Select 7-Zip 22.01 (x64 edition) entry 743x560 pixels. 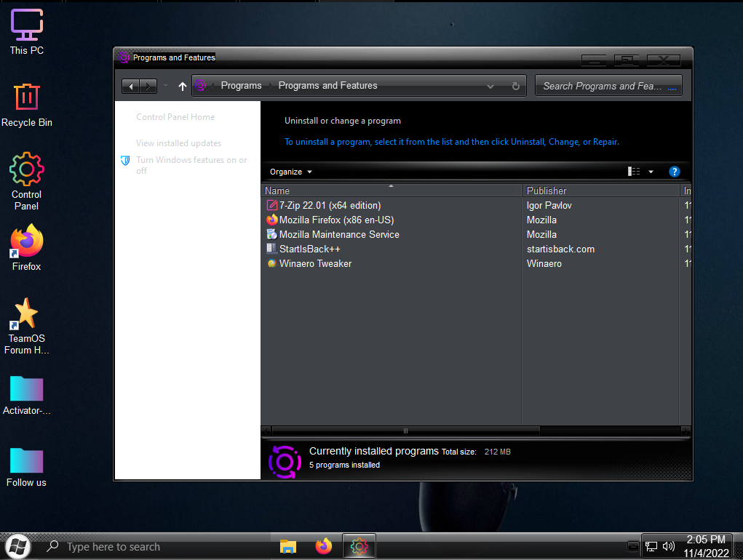(330, 205)
